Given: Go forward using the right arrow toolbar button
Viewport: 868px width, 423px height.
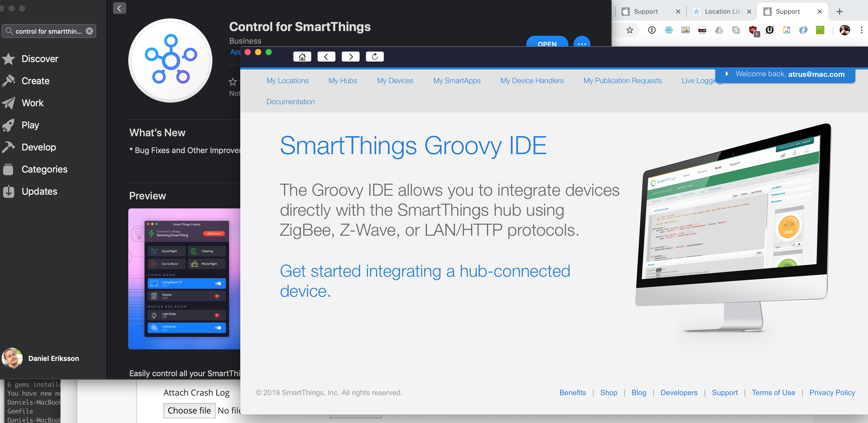Looking at the screenshot, I should pyautogui.click(x=350, y=57).
